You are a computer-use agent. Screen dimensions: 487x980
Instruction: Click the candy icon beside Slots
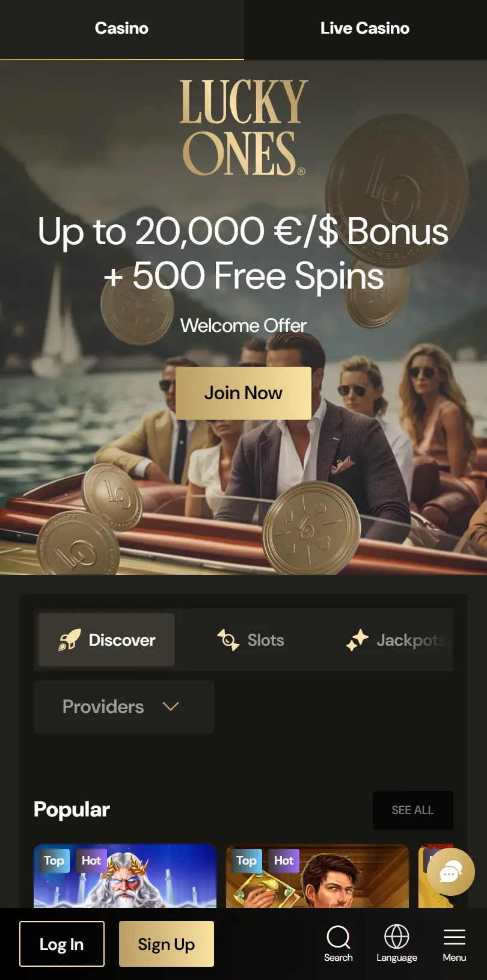pos(228,640)
